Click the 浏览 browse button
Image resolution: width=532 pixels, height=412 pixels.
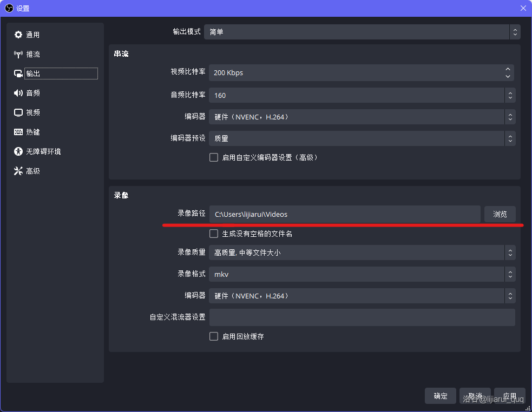pyautogui.click(x=500, y=214)
